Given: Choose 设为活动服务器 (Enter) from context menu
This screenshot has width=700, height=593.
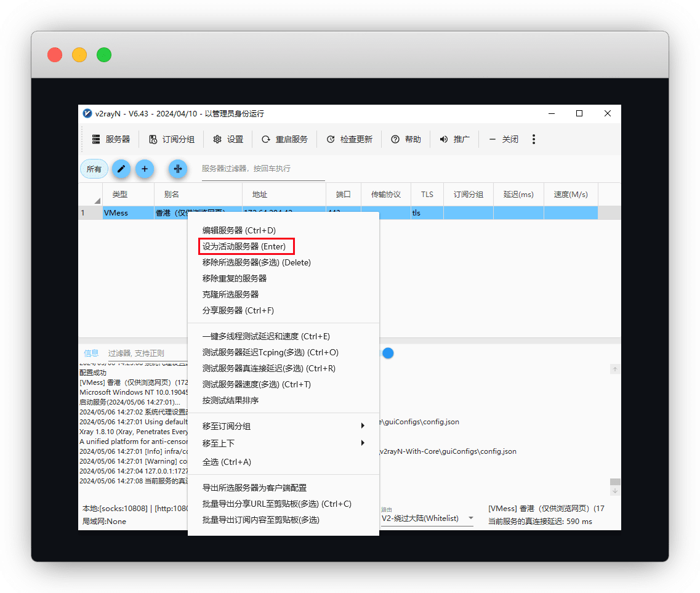Looking at the screenshot, I should click(244, 246).
